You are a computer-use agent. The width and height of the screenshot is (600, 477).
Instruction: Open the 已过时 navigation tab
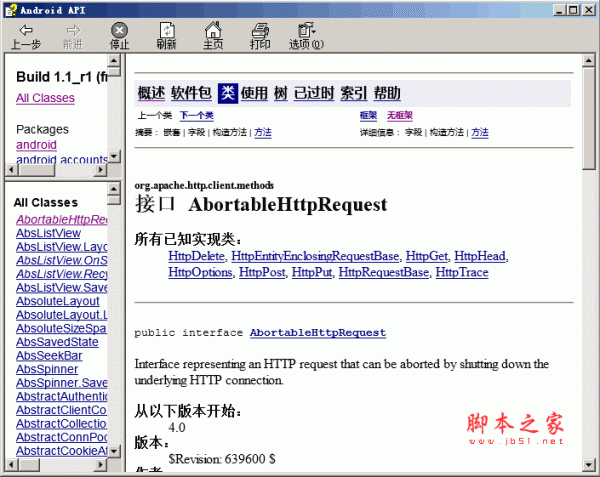pyautogui.click(x=314, y=93)
